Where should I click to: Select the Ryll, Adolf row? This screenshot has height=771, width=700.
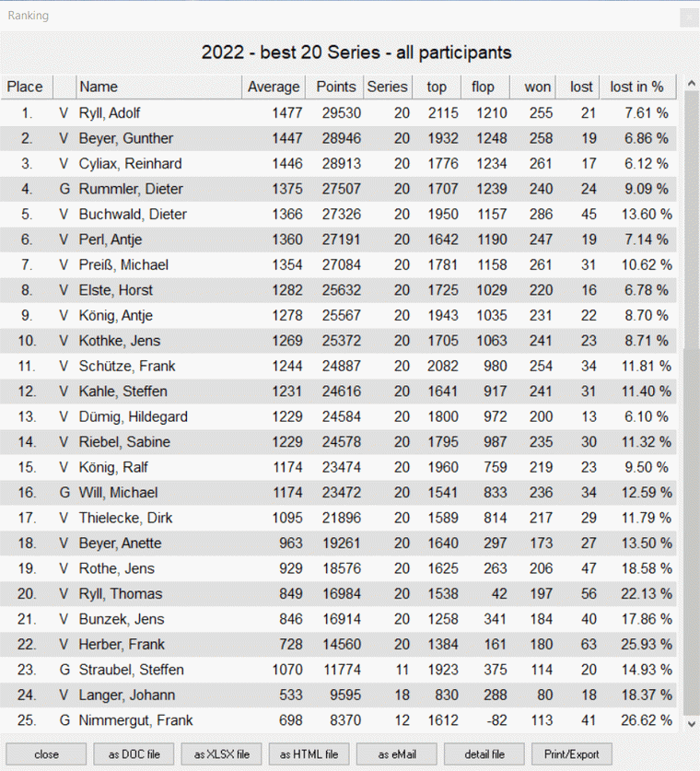click(338, 113)
